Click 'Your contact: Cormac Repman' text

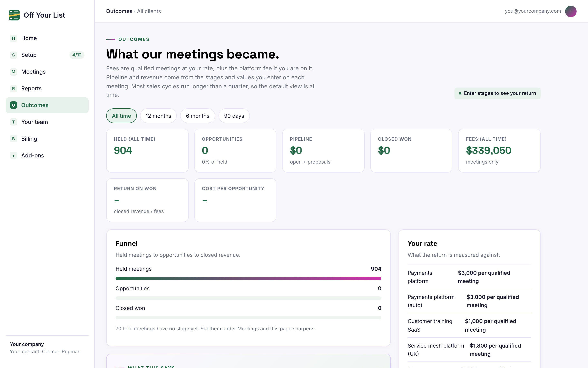tap(45, 352)
